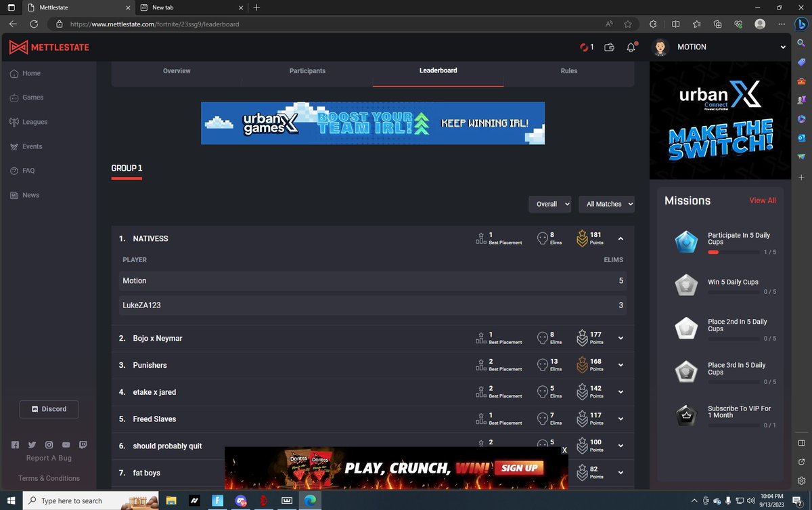This screenshot has width=812, height=510.
Task: Open File Explorer from taskbar
Action: point(172,501)
